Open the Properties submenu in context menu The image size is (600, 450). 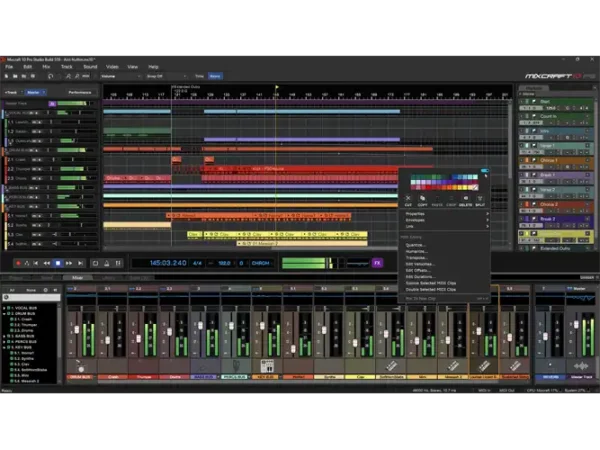tap(444, 214)
